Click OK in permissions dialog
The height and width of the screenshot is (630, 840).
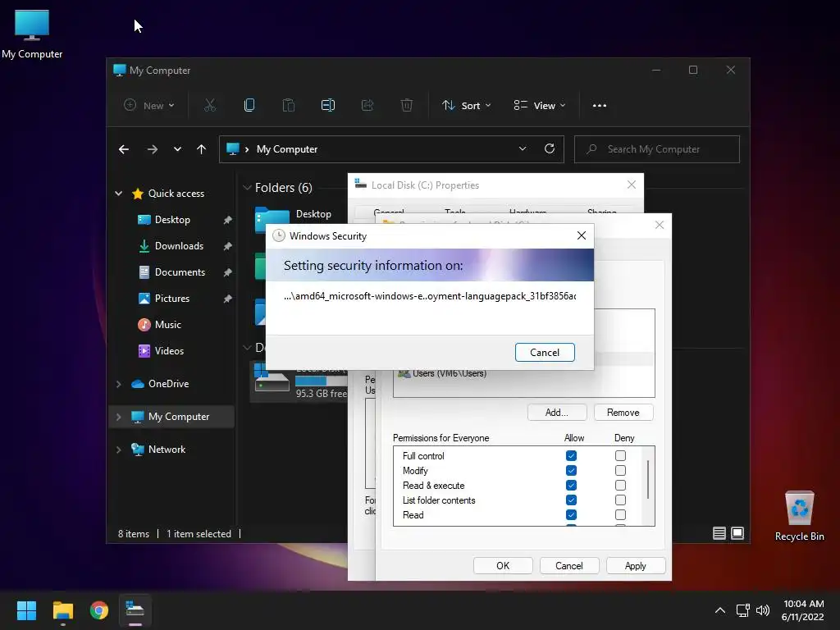pyautogui.click(x=503, y=566)
